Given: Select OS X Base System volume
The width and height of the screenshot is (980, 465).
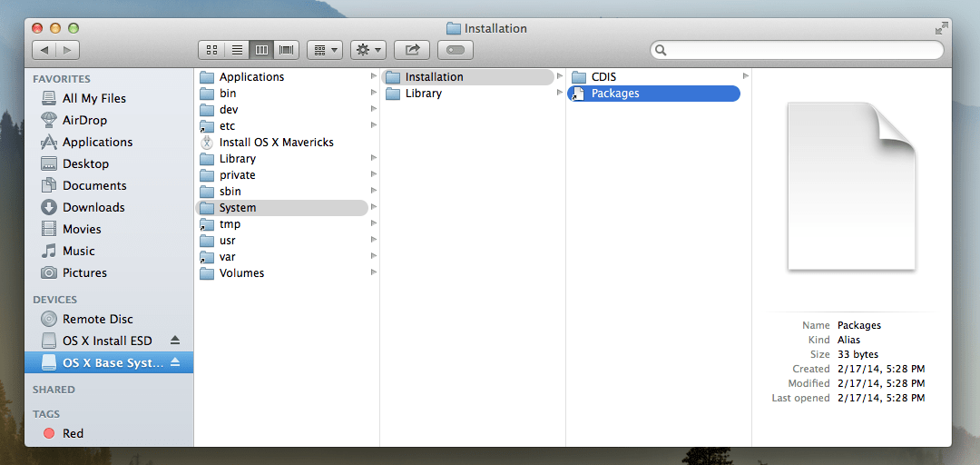Looking at the screenshot, I should click(109, 363).
